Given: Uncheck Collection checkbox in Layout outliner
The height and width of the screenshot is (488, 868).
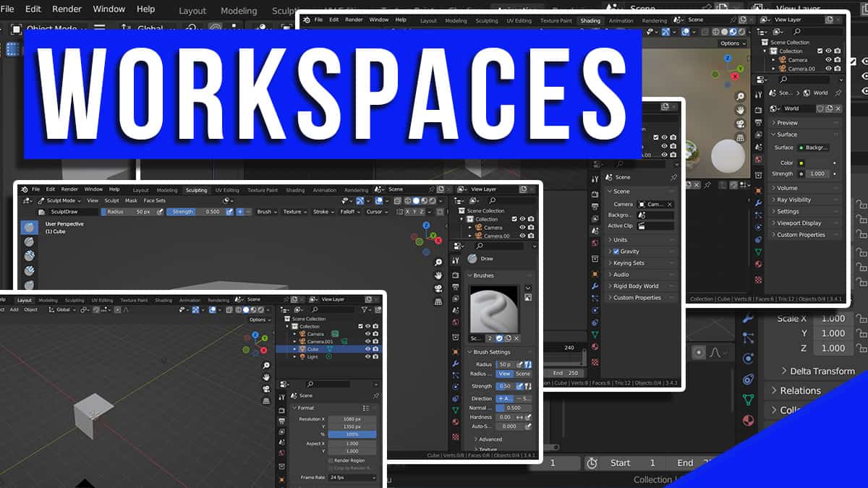Looking at the screenshot, I should 359,326.
